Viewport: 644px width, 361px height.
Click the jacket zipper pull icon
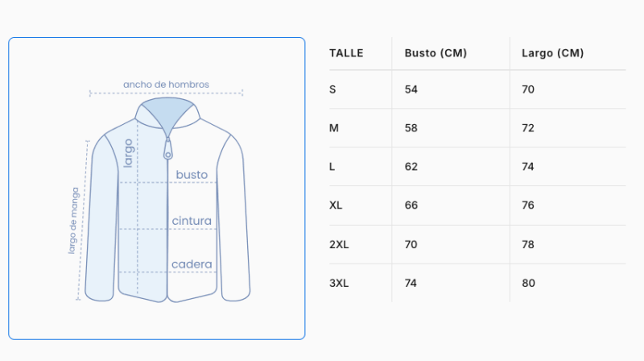167,149
